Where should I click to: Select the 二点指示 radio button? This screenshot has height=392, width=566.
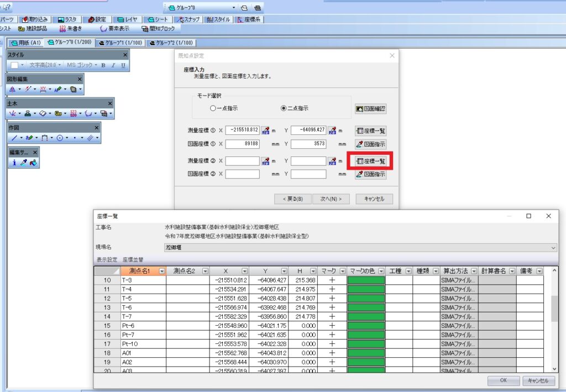tap(284, 108)
